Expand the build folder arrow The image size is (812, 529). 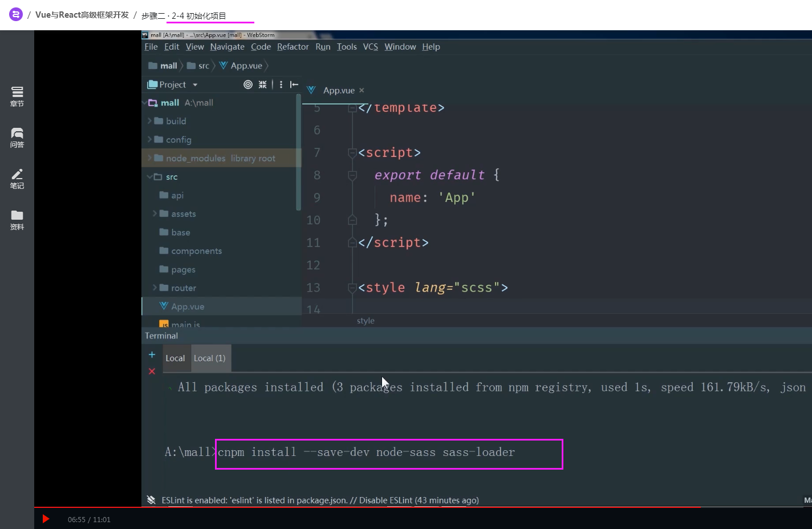pos(149,121)
